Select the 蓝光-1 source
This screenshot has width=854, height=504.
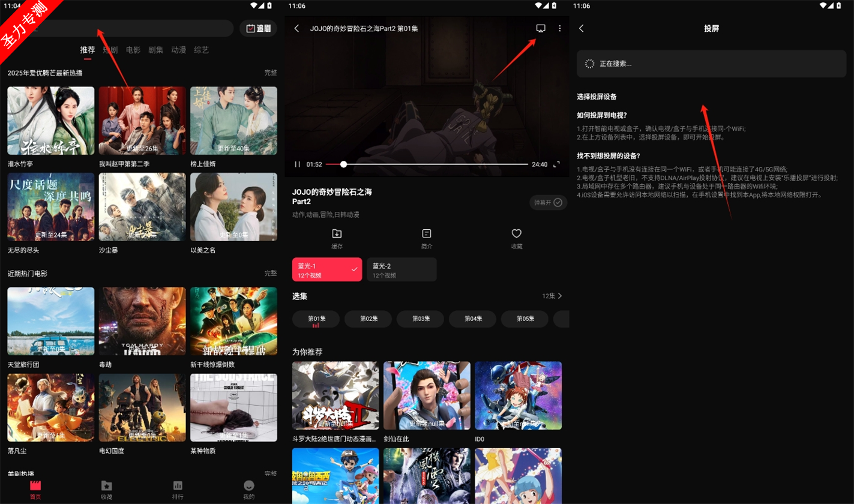tap(327, 269)
